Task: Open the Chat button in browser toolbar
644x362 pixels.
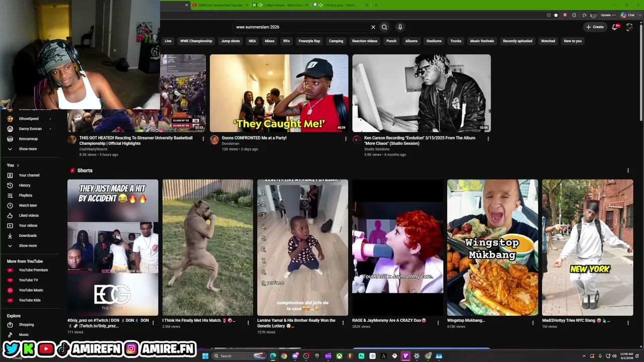Action: click(628, 15)
